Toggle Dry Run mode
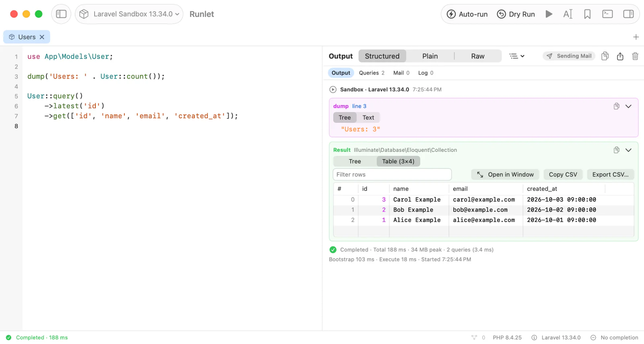 pyautogui.click(x=516, y=14)
